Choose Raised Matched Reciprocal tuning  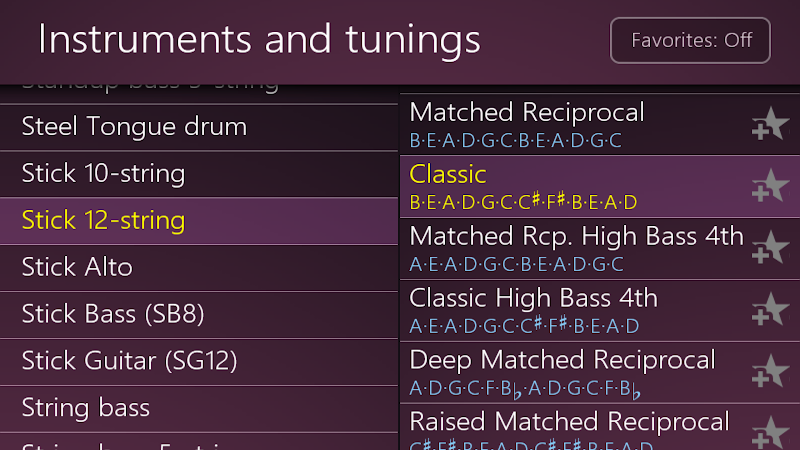point(574,428)
